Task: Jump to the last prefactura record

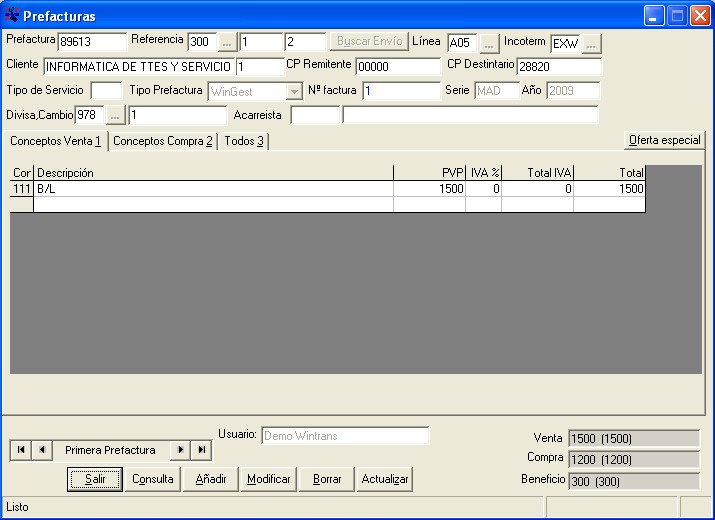Action: [x=201, y=450]
